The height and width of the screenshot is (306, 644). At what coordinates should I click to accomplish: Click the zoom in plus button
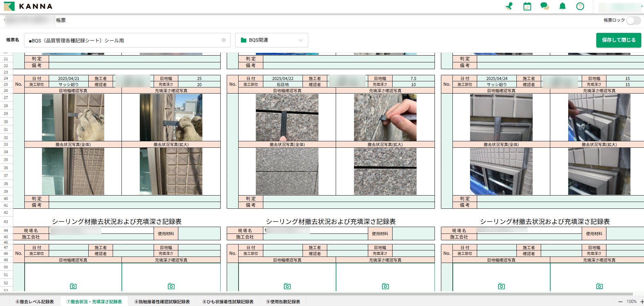tap(642, 302)
